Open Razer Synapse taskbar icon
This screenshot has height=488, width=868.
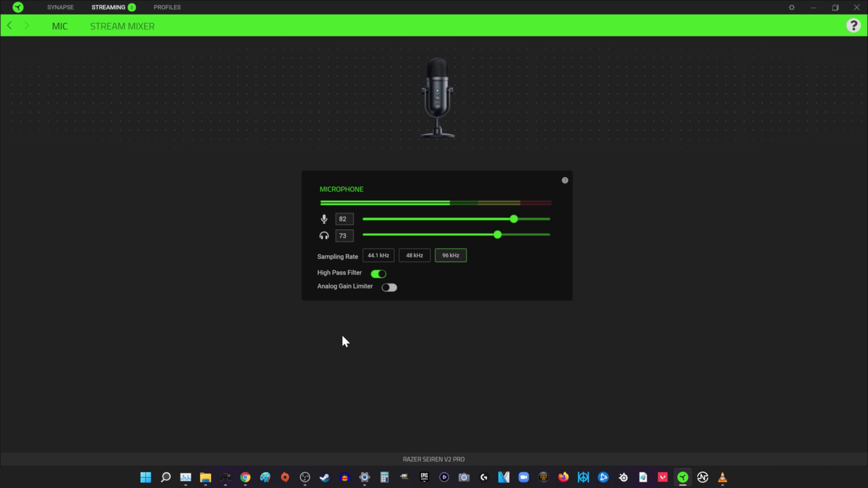pyautogui.click(x=683, y=477)
